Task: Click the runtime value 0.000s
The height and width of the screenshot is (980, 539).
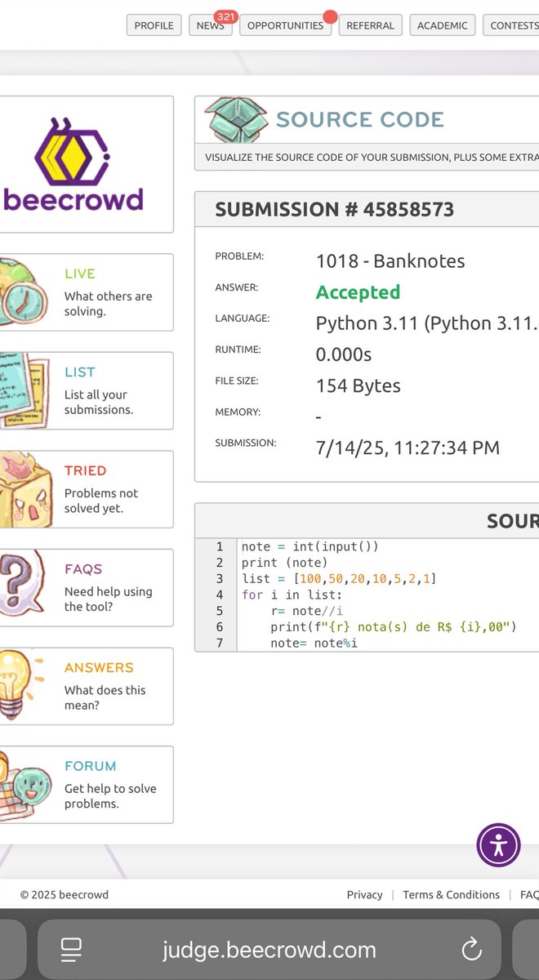Action: [x=344, y=354]
